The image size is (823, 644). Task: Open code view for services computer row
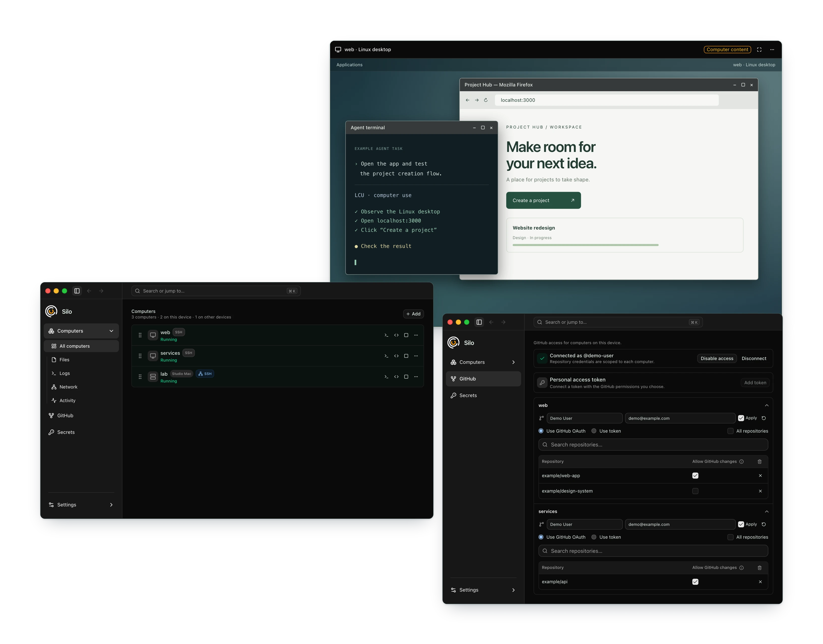tap(396, 356)
